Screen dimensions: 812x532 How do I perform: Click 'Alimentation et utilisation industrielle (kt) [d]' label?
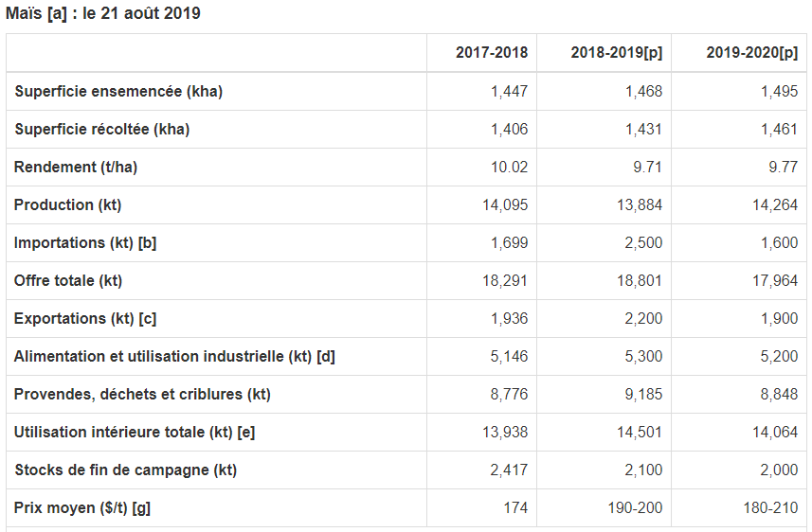click(x=174, y=357)
